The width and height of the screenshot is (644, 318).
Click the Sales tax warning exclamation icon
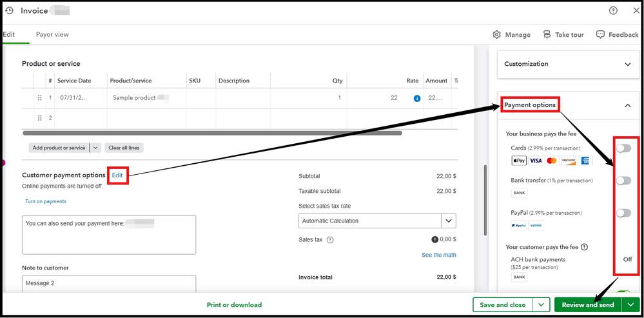tap(435, 239)
